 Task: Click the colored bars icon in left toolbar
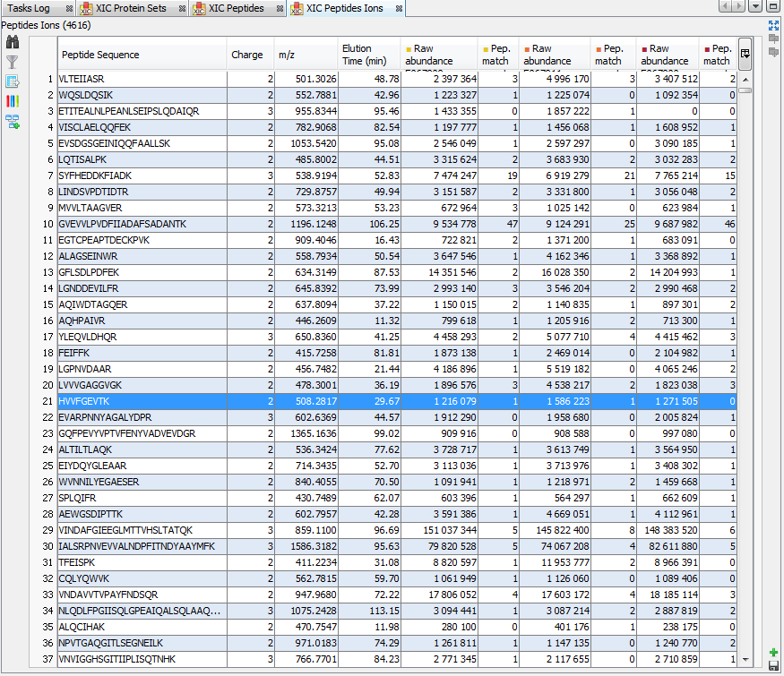13,101
